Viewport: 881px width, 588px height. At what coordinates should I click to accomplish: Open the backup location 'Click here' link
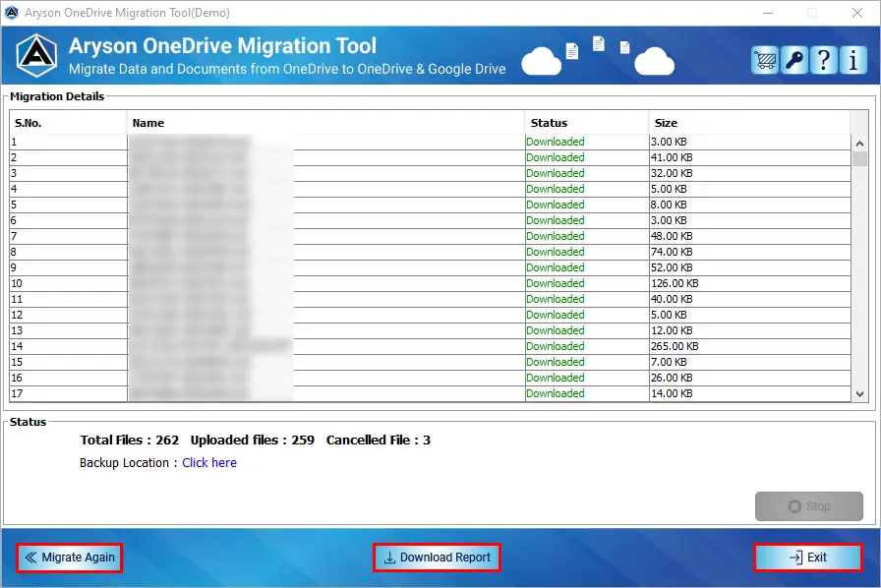(x=209, y=463)
